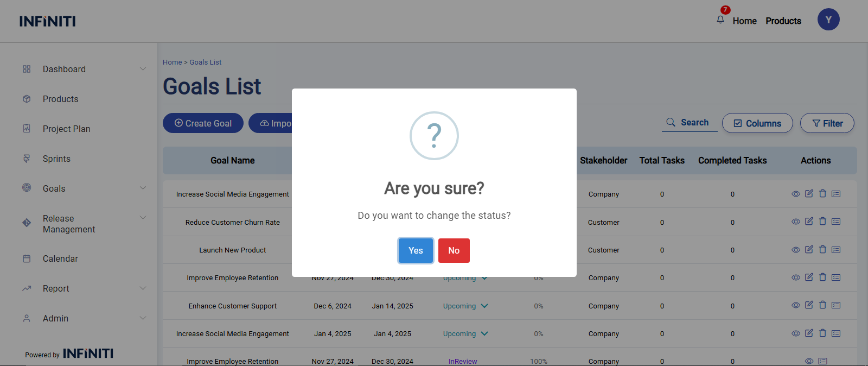Confirm status change with Yes button
The height and width of the screenshot is (366, 868).
tap(416, 250)
